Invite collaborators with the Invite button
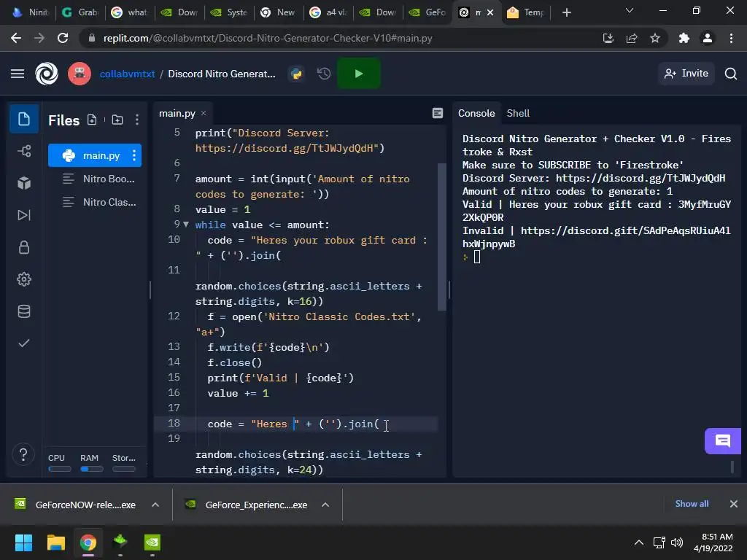Viewport: 747px width, 560px height. tap(686, 74)
